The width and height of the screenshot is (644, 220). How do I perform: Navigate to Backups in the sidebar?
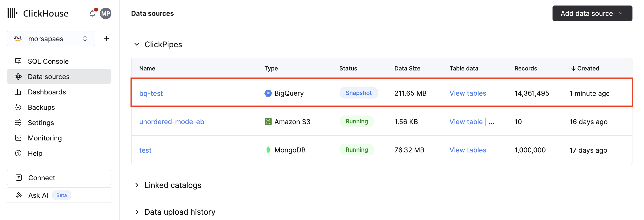click(41, 107)
